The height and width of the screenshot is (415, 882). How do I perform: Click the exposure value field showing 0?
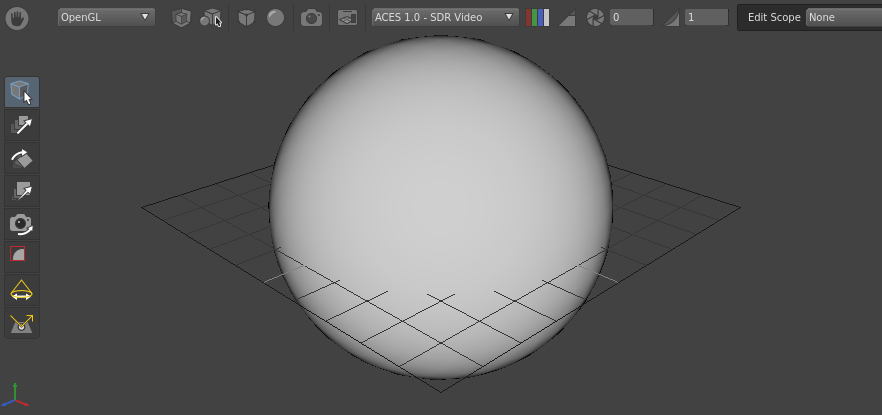click(631, 17)
